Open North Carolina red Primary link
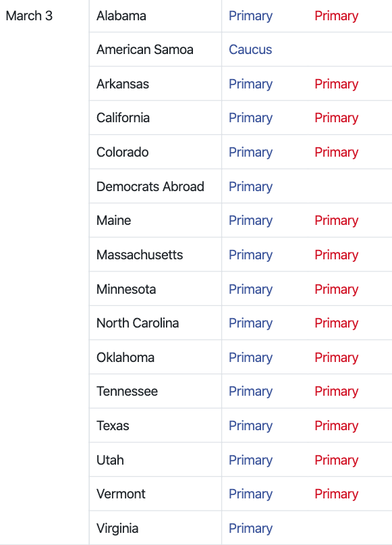 tap(336, 323)
